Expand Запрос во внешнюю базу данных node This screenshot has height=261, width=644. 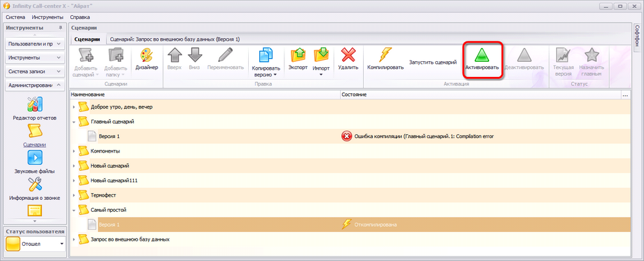[74, 239]
